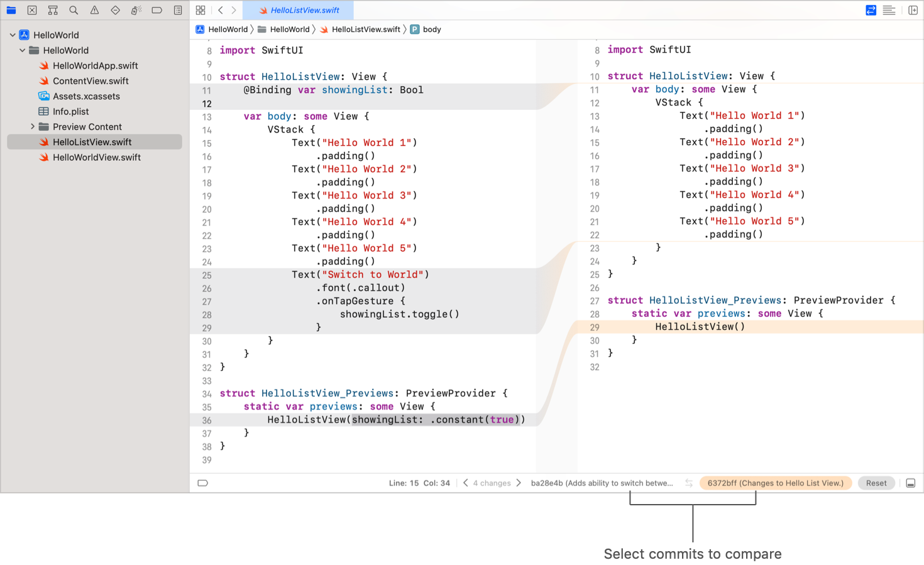924x565 pixels.
Task: Click HelloListView.swift in jump bar
Action: (360, 30)
